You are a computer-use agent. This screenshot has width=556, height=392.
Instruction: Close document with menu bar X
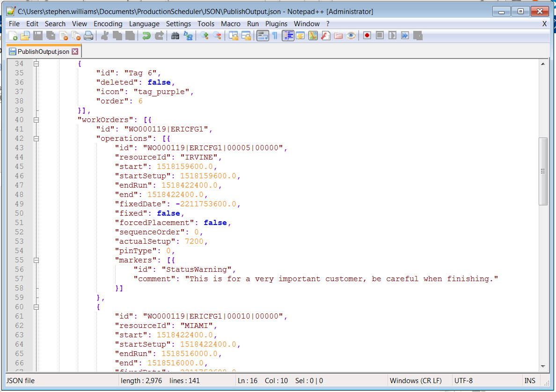pyautogui.click(x=544, y=24)
